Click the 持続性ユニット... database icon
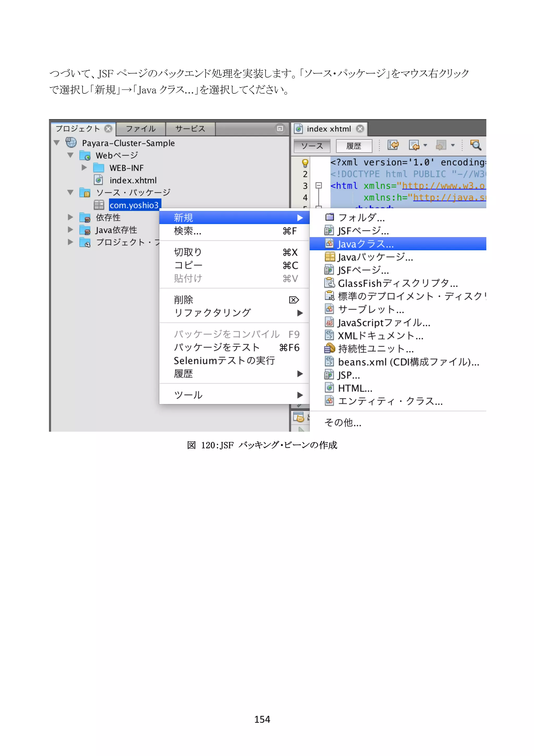 [x=329, y=348]
